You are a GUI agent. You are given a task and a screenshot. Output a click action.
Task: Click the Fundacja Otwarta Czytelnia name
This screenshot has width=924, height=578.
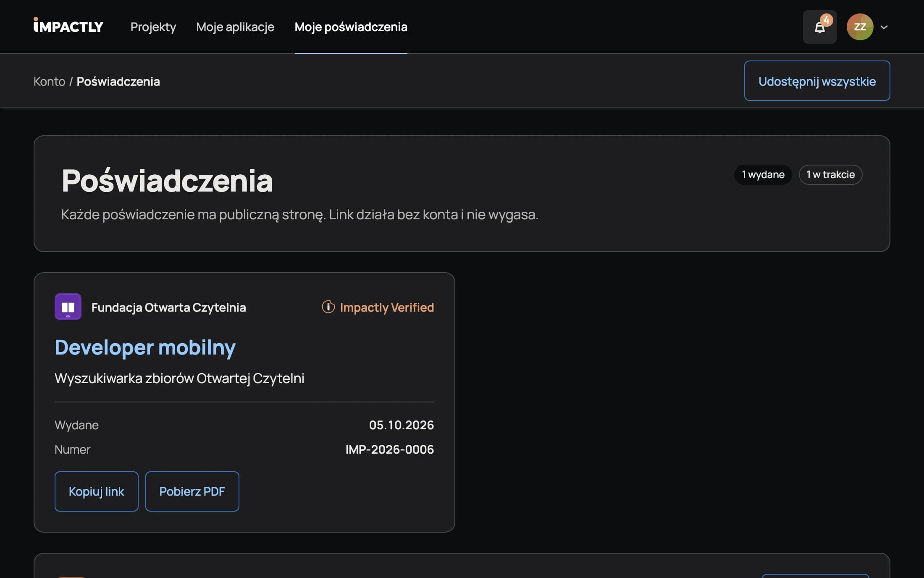click(169, 307)
